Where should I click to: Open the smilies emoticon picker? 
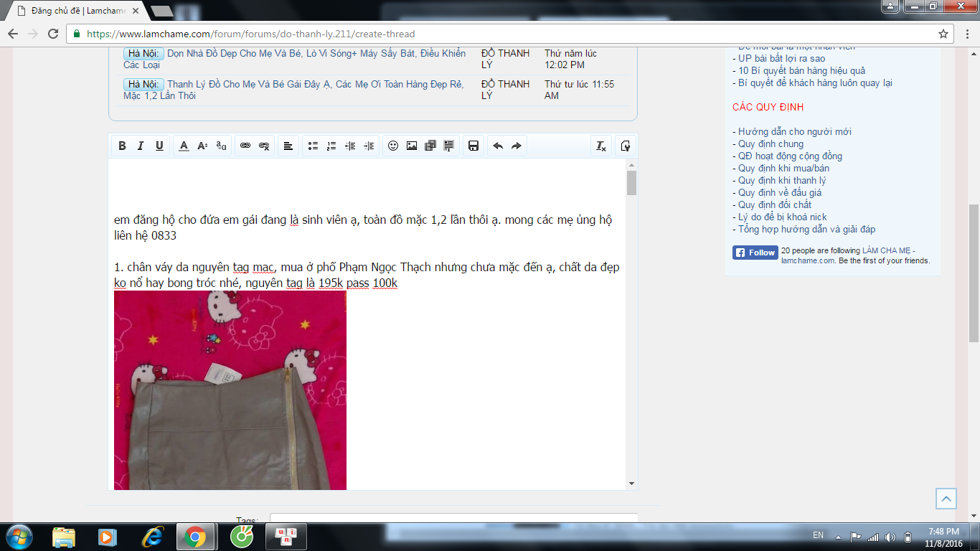[x=393, y=146]
